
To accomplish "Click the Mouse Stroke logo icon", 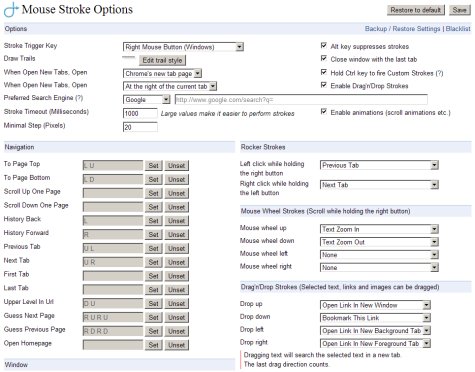I will tap(11, 9).
